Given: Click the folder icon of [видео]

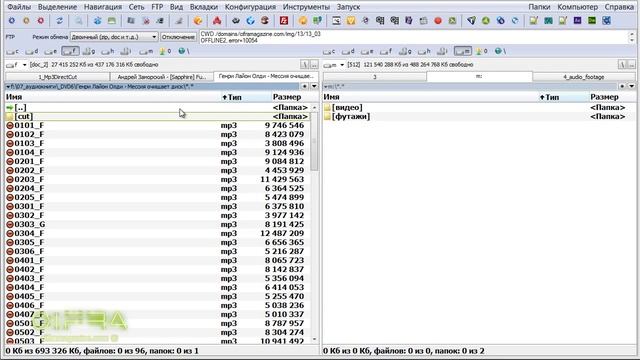Looking at the screenshot, I should coord(327,107).
